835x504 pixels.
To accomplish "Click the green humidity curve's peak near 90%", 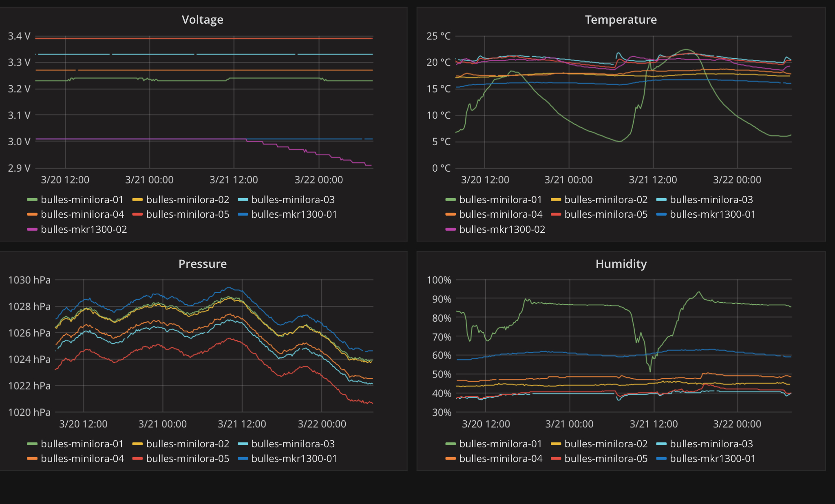I will click(x=698, y=292).
